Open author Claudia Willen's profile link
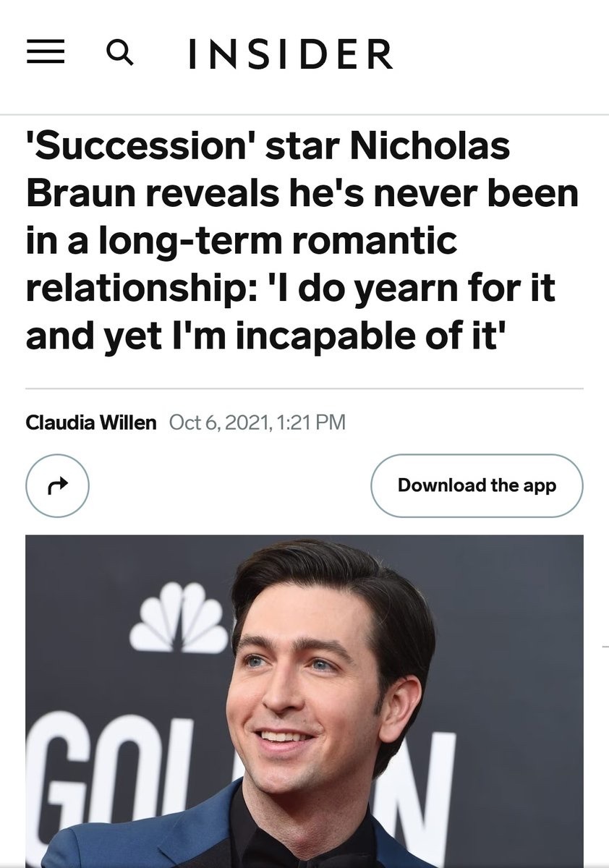 [91, 422]
